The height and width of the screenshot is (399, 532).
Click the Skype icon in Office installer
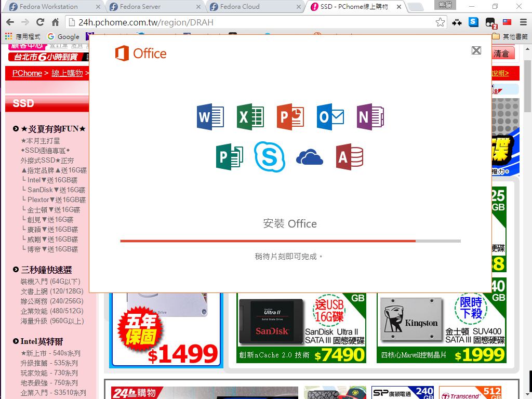click(x=270, y=157)
